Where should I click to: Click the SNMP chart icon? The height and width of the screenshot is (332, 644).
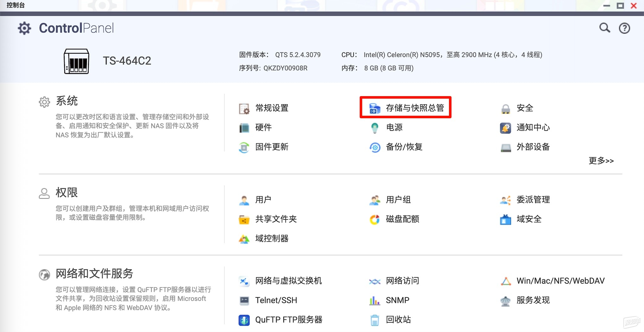point(375,301)
